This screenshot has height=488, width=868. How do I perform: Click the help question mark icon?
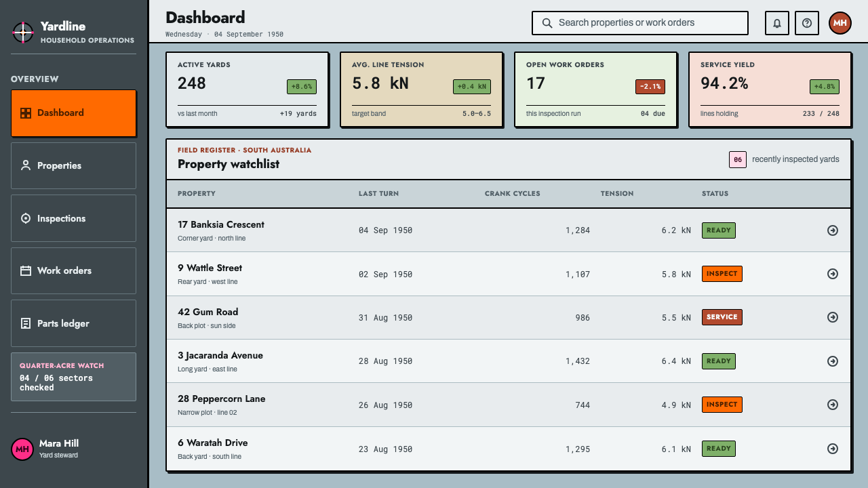(807, 23)
